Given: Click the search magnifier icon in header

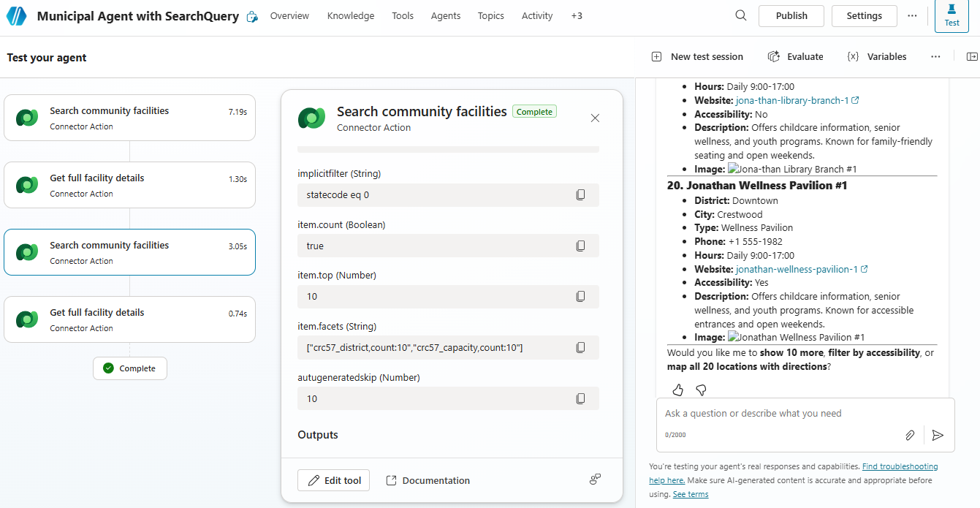Looking at the screenshot, I should (x=741, y=15).
